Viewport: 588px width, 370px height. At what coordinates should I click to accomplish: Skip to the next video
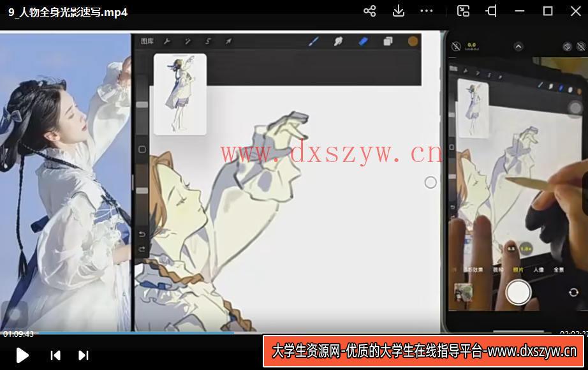click(x=84, y=355)
